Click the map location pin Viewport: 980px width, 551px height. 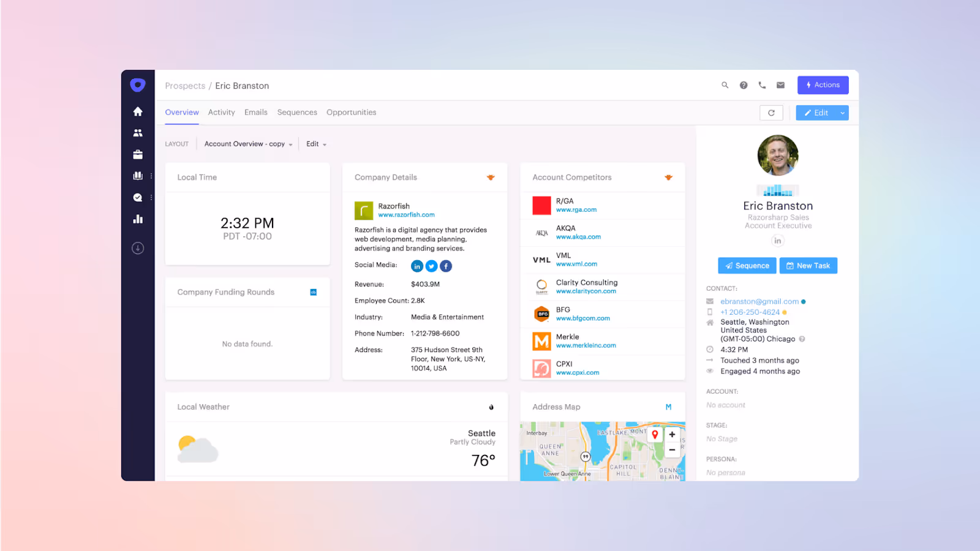pos(655,435)
